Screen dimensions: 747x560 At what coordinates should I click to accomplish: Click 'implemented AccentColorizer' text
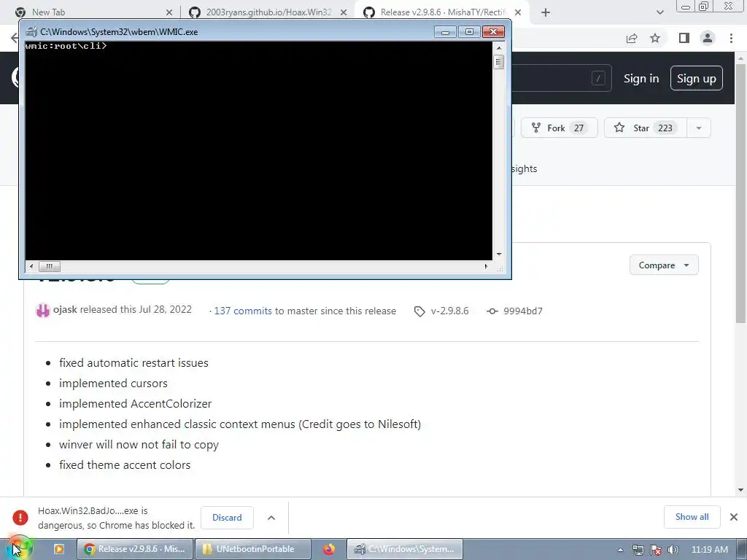coord(135,404)
